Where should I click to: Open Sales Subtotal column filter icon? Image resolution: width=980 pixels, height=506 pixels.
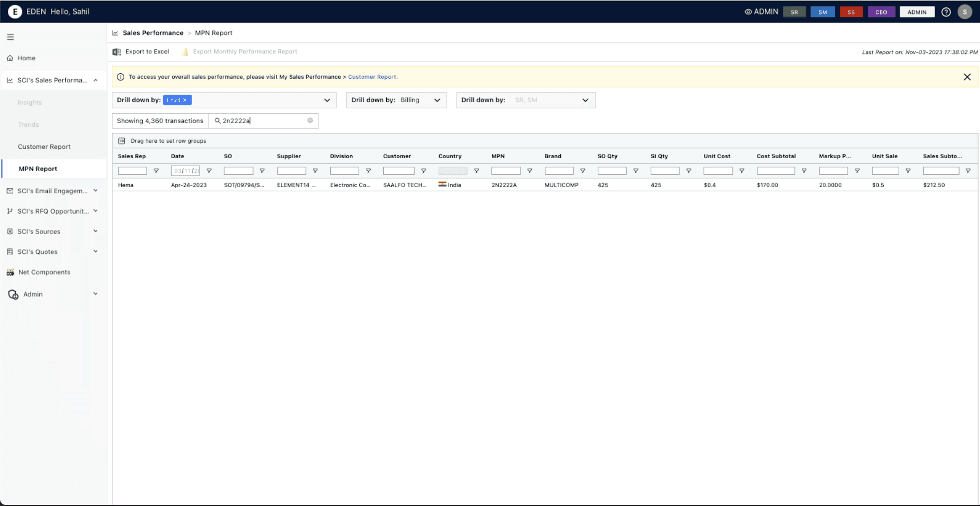(x=968, y=171)
